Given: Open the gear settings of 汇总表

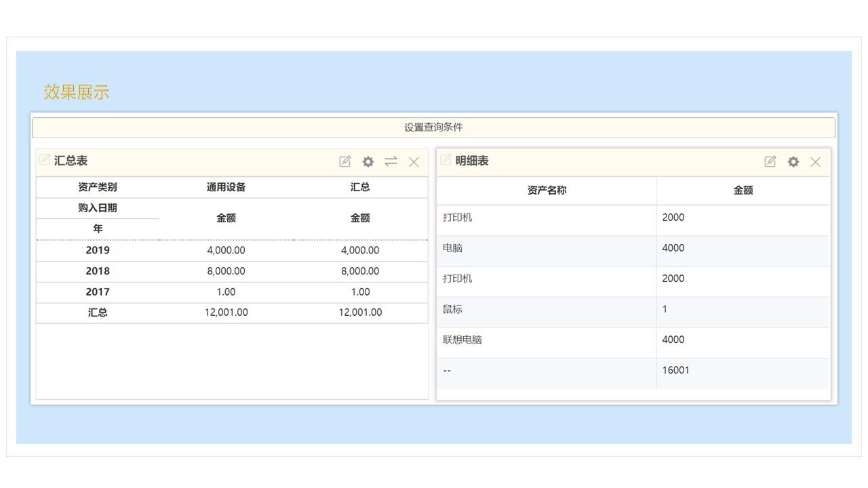Looking at the screenshot, I should (x=368, y=161).
